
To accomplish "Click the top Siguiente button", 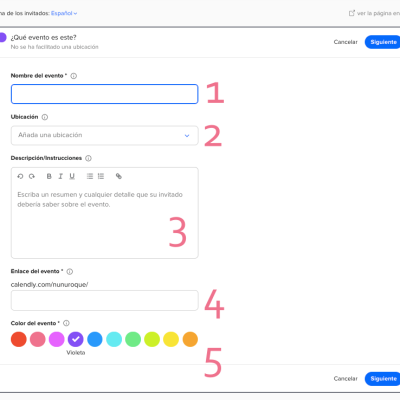I will [383, 42].
